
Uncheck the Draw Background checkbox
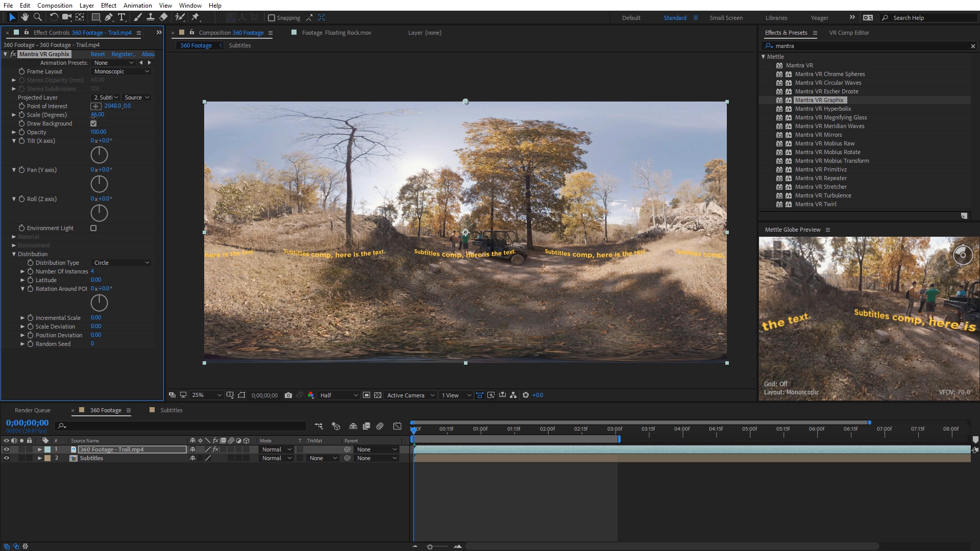(93, 123)
